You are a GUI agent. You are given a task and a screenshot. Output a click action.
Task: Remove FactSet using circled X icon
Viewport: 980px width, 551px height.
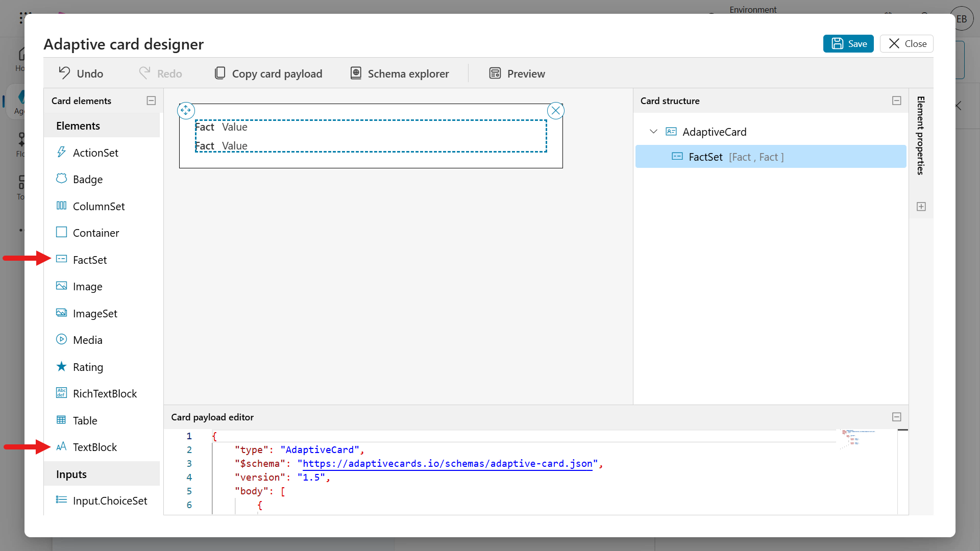[555, 111]
